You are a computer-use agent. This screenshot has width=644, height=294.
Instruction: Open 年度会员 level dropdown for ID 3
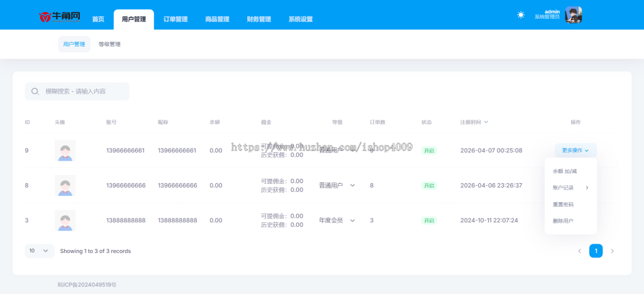click(x=337, y=220)
